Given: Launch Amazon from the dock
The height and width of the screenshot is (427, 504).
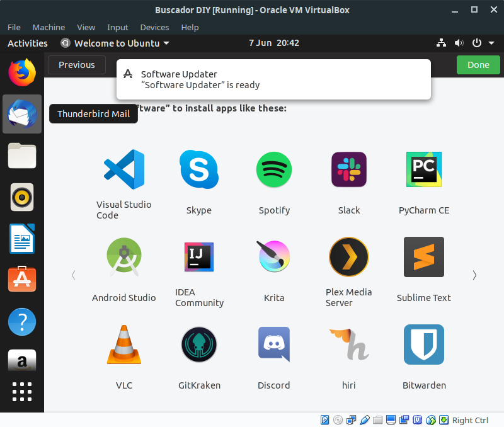Looking at the screenshot, I should [22, 360].
